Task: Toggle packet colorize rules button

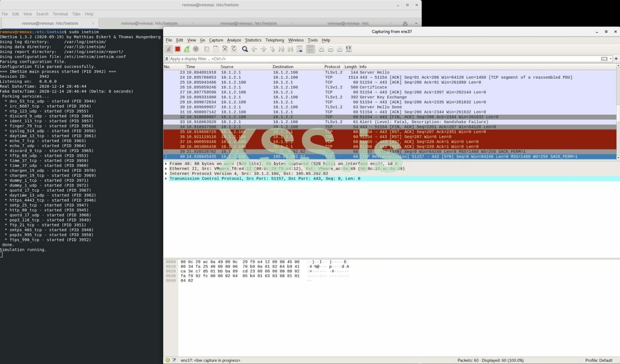Action: [310, 49]
